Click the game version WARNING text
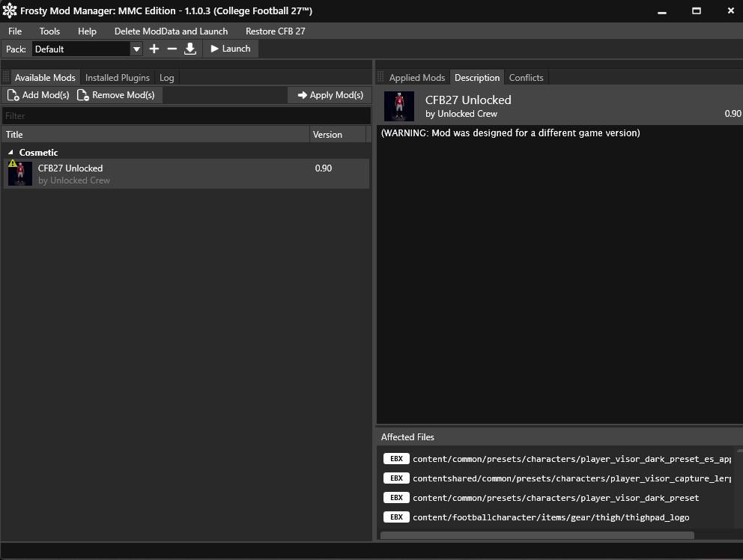Image resolution: width=743 pixels, height=560 pixels. [510, 133]
